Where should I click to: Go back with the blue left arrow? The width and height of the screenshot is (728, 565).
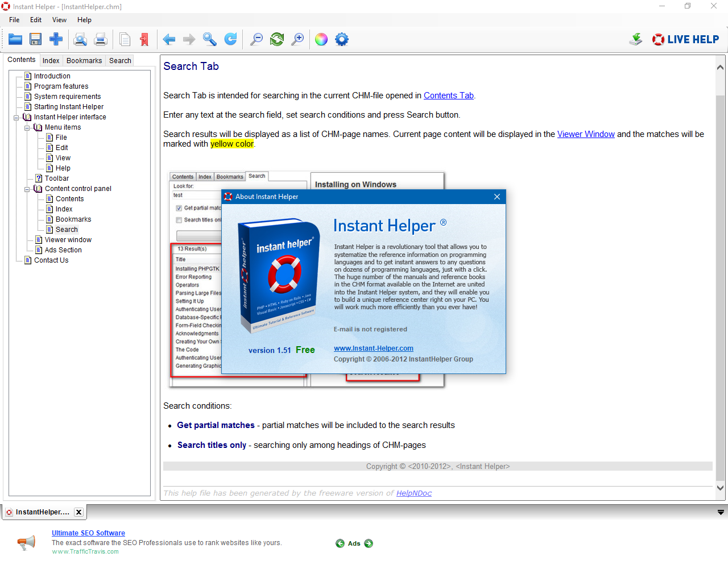(169, 39)
